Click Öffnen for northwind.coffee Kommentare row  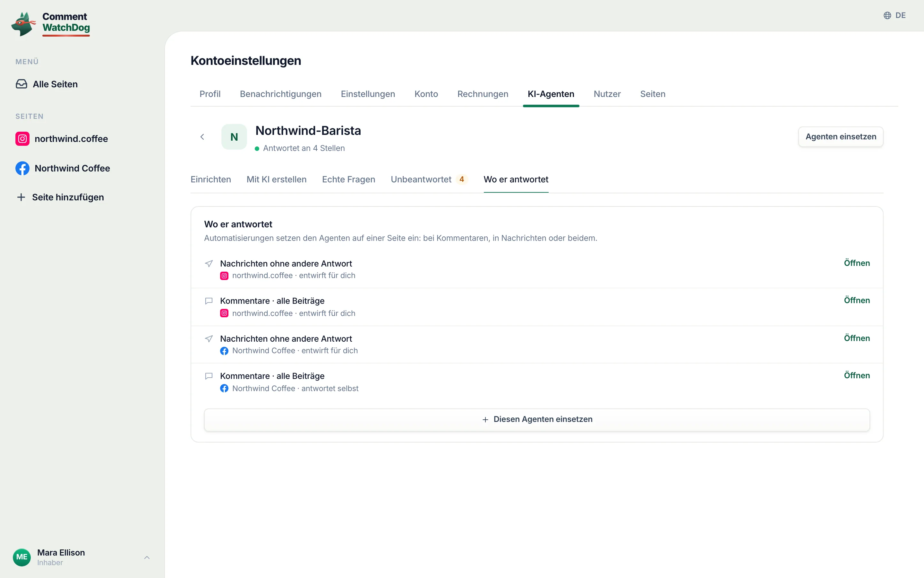(857, 301)
